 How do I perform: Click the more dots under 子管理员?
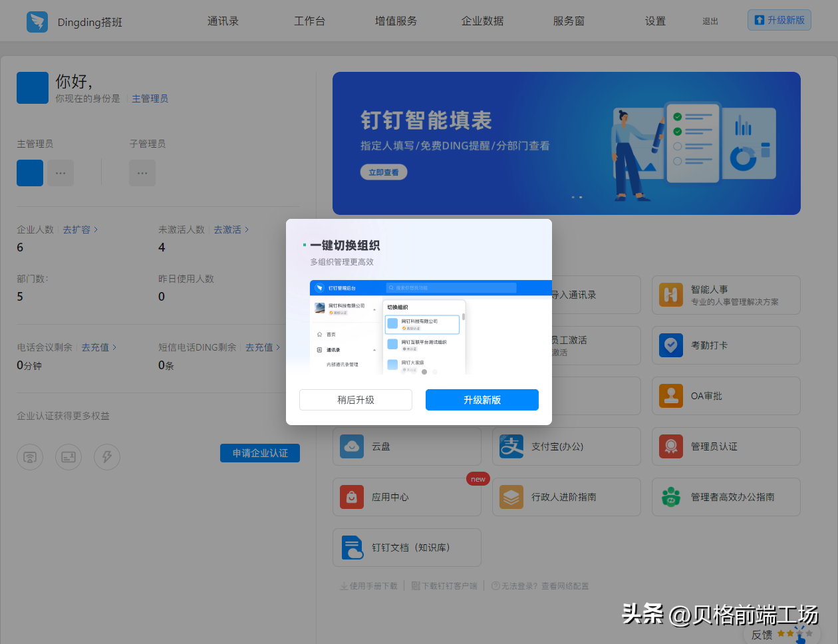point(142,173)
